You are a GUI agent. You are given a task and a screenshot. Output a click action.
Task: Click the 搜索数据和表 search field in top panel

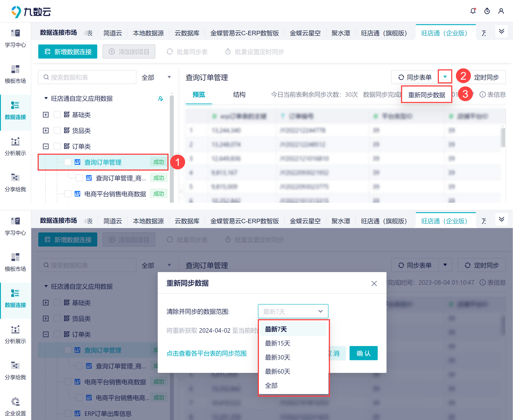[x=87, y=77]
